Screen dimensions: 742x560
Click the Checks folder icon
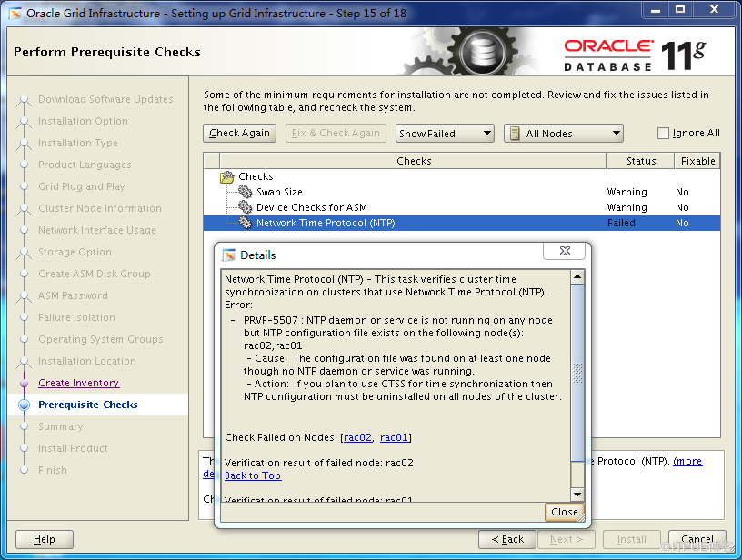pos(227,177)
